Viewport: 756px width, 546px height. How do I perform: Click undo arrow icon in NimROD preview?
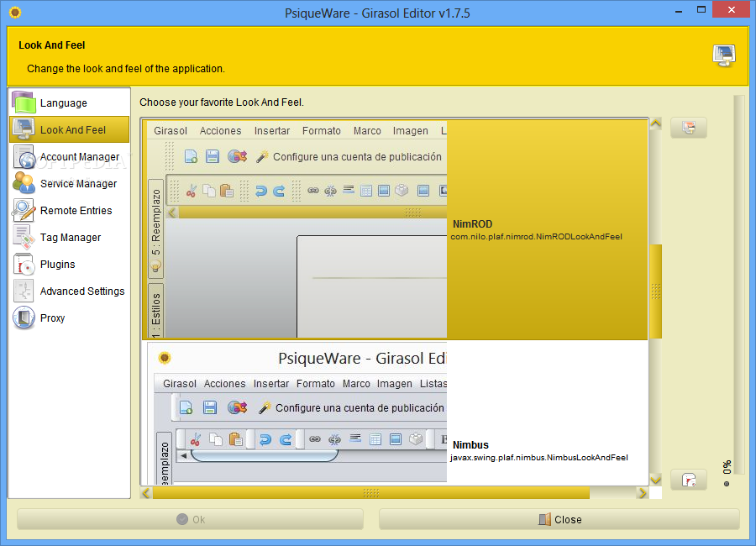pyautogui.click(x=261, y=191)
